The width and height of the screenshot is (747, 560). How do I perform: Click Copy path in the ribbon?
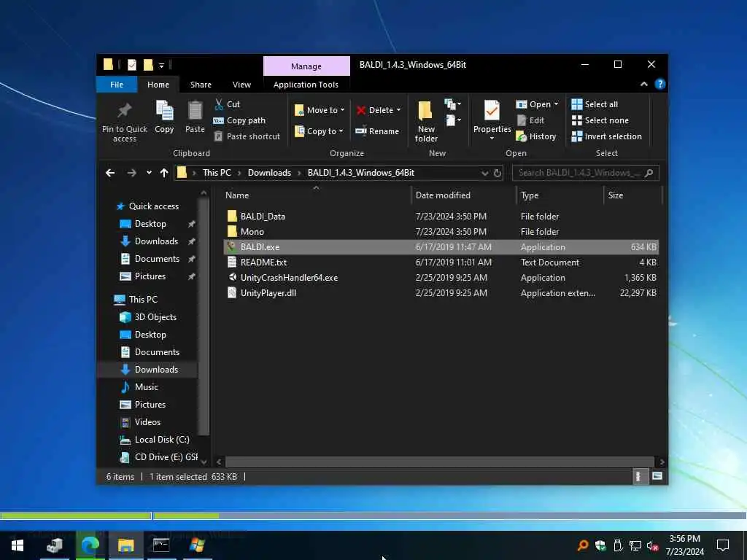[x=239, y=120]
